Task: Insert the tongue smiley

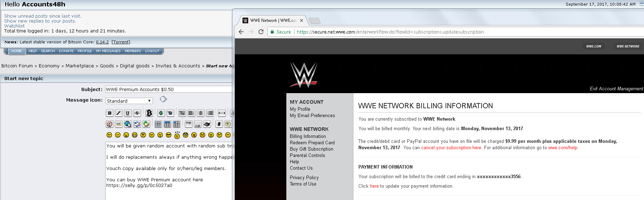Action: click(x=194, y=135)
